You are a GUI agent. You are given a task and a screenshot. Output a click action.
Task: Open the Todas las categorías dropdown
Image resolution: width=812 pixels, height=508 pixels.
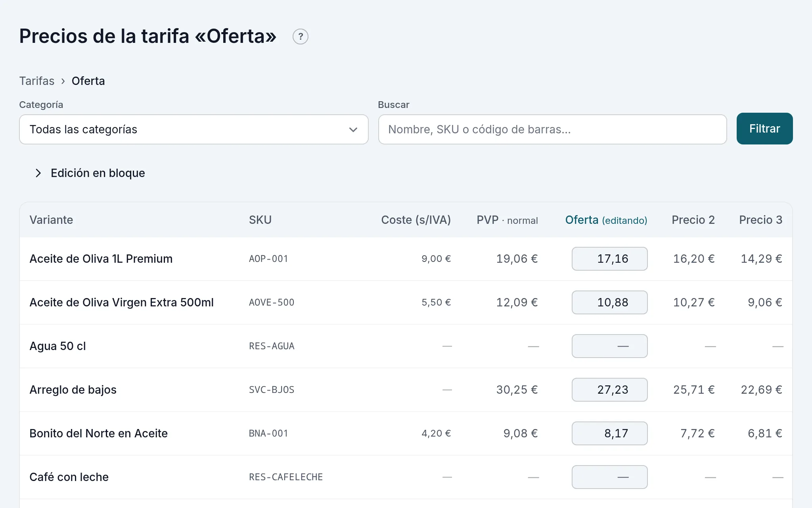tap(194, 129)
